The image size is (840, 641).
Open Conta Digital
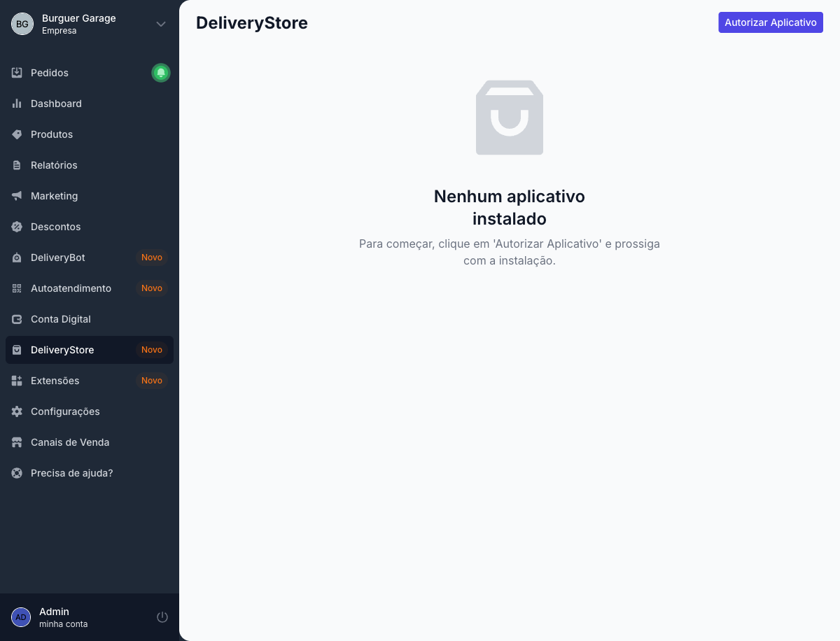tap(90, 319)
